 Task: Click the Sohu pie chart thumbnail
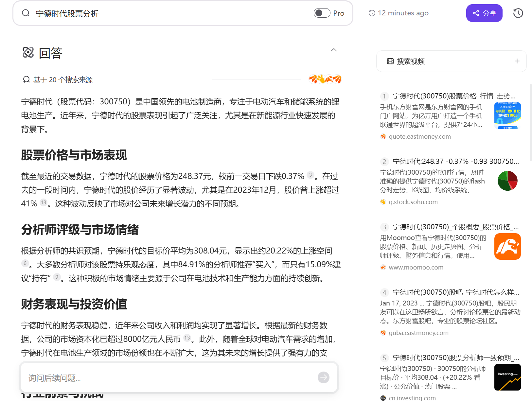coord(507,181)
